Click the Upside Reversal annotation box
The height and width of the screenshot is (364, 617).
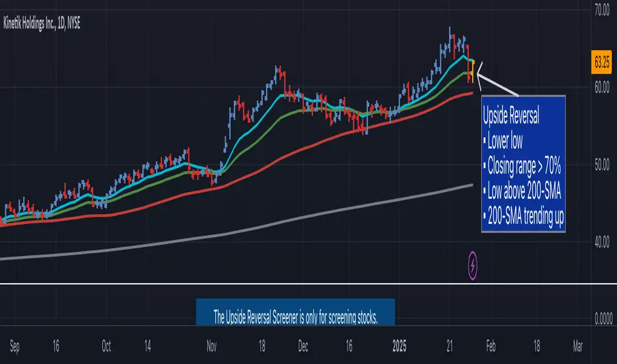tap(524, 163)
